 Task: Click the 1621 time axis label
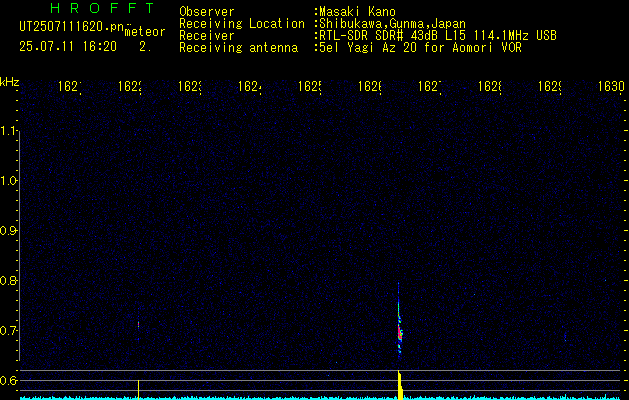point(70,87)
